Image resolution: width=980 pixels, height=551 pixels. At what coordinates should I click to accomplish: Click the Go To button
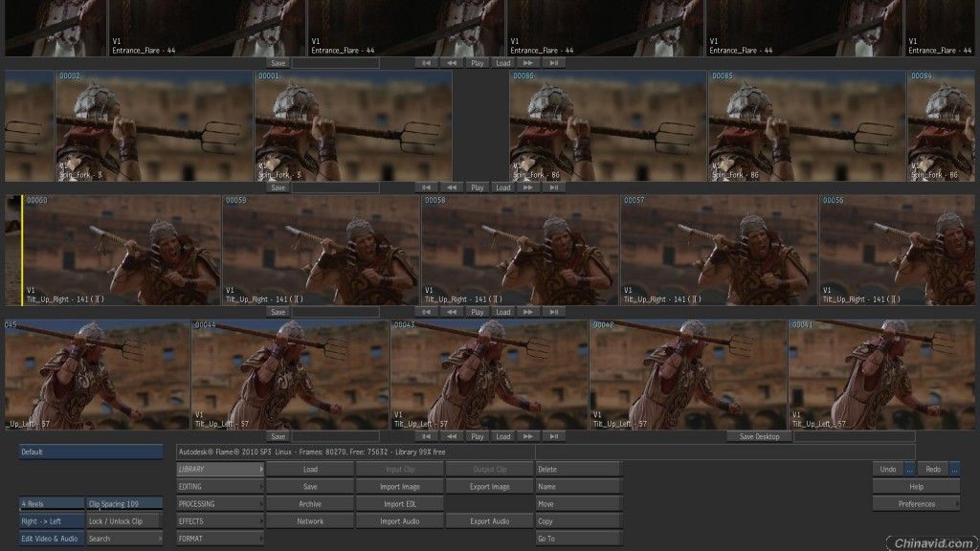[x=579, y=539]
